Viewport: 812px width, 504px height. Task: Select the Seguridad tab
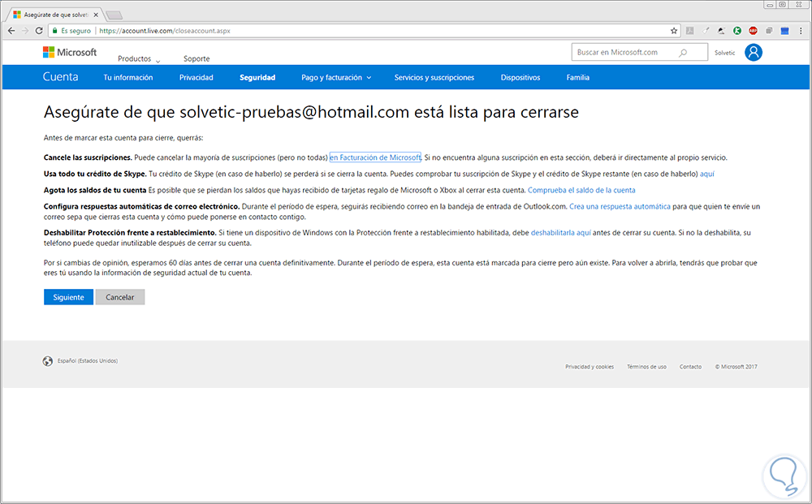[257, 78]
